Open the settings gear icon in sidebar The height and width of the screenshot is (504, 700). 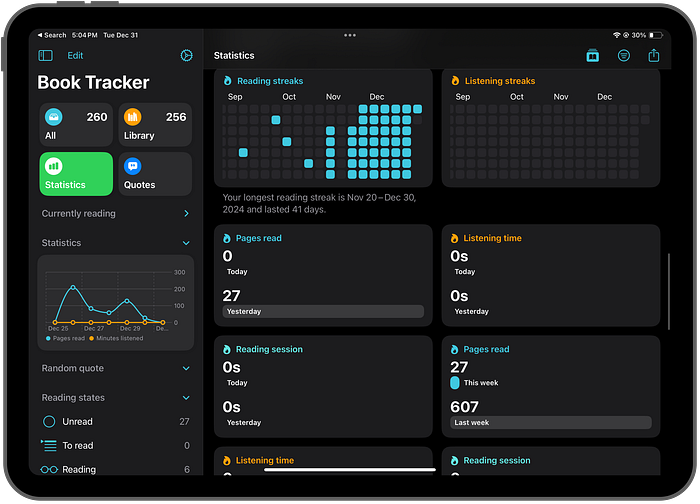coord(186,55)
